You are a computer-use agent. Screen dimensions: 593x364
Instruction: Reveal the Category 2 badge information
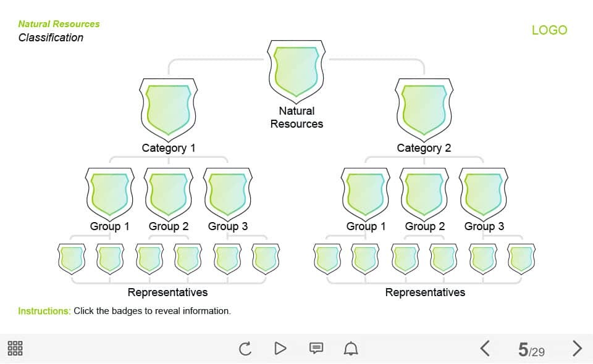(x=424, y=109)
